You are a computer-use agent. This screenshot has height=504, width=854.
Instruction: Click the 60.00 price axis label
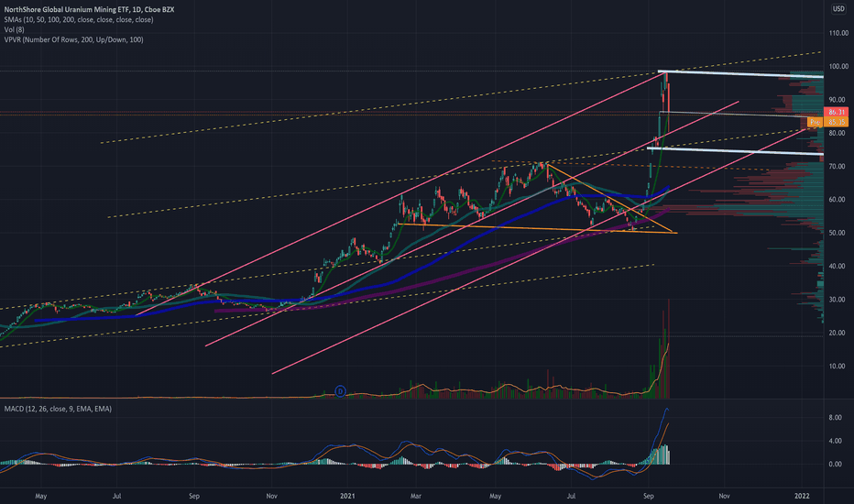pyautogui.click(x=838, y=200)
